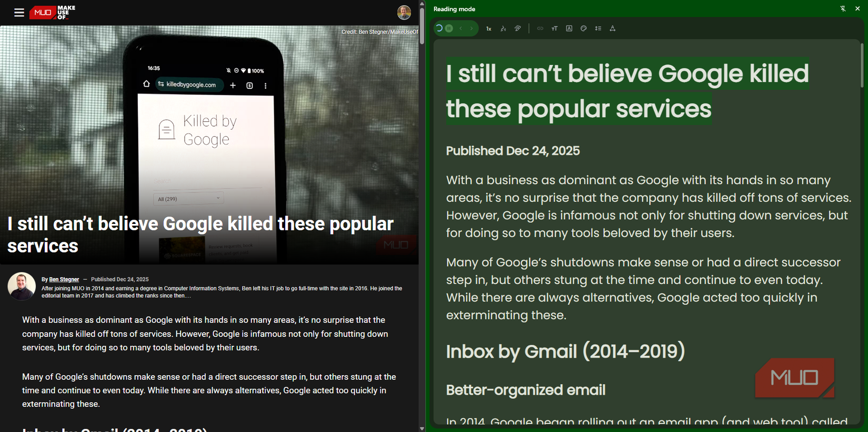Open the MUO hamburger menu
The height and width of the screenshot is (432, 868).
coord(19,13)
